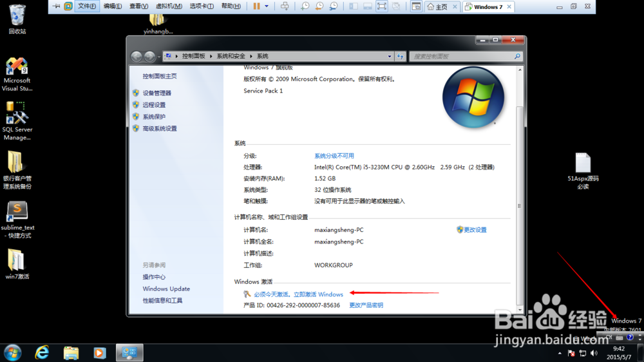Click the send Ctrl+Alt+Del toolbar icon
The image size is (644, 362).
coord(285,6)
